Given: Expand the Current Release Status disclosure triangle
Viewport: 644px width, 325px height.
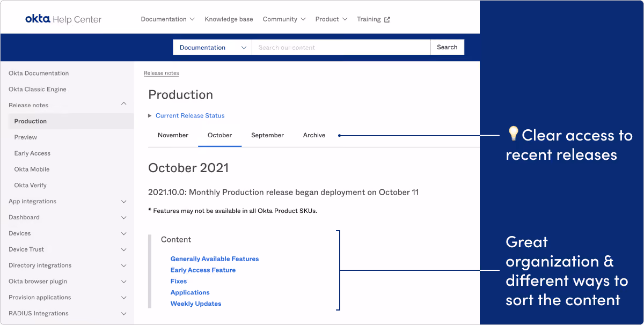Looking at the screenshot, I should 150,116.
